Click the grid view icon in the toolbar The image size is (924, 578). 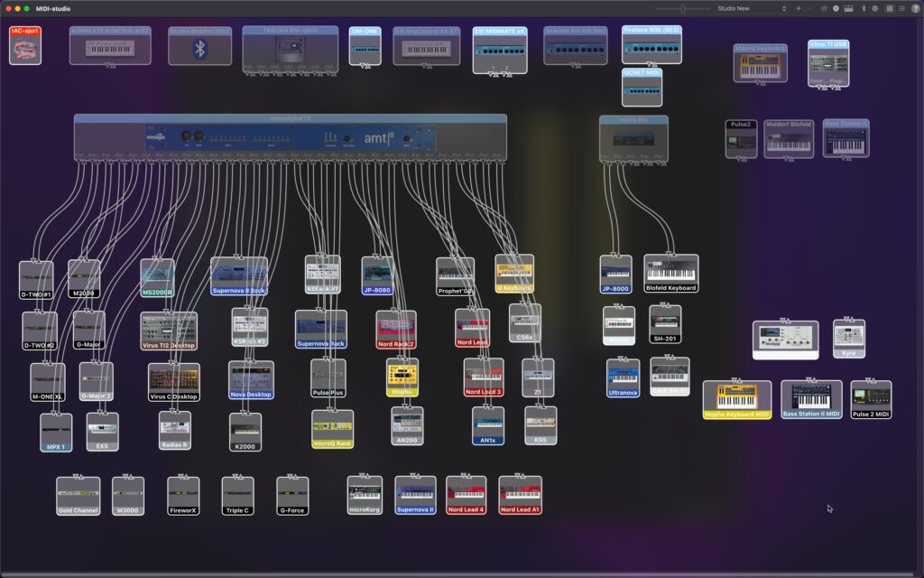pyautogui.click(x=890, y=8)
